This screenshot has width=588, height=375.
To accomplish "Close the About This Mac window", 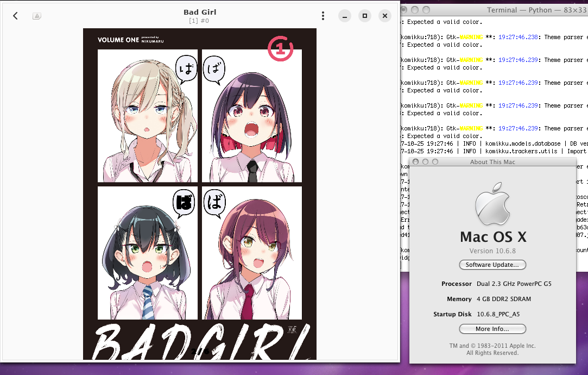I will [415, 161].
